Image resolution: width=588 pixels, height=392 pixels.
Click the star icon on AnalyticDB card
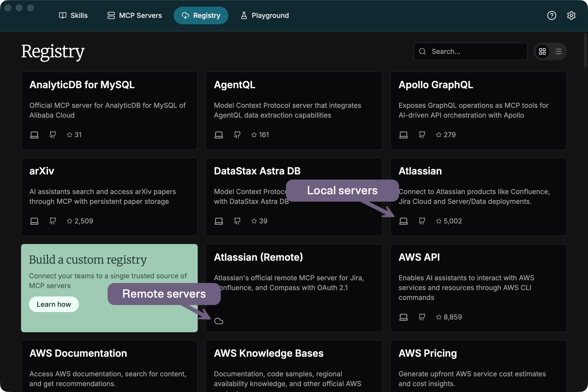[70, 135]
